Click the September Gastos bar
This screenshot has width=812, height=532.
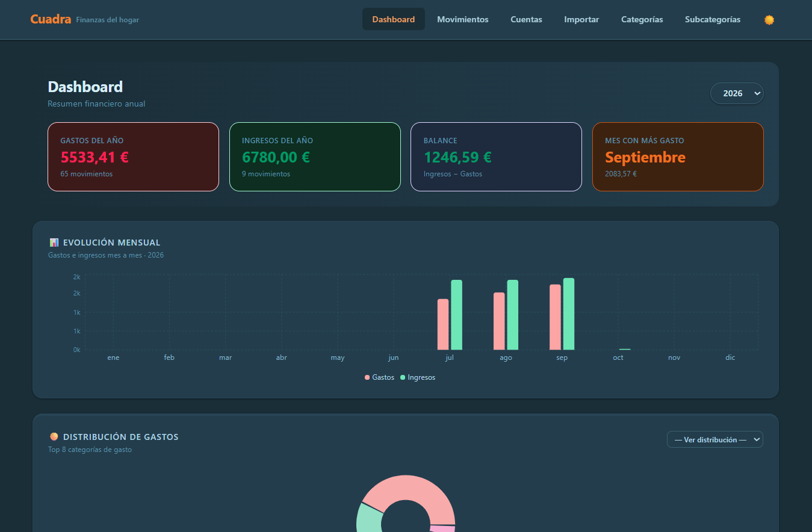(x=555, y=317)
